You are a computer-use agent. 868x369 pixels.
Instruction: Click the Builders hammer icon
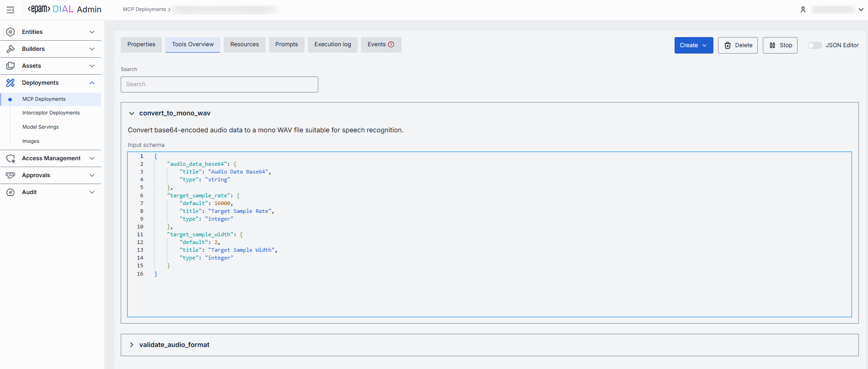pyautogui.click(x=11, y=49)
